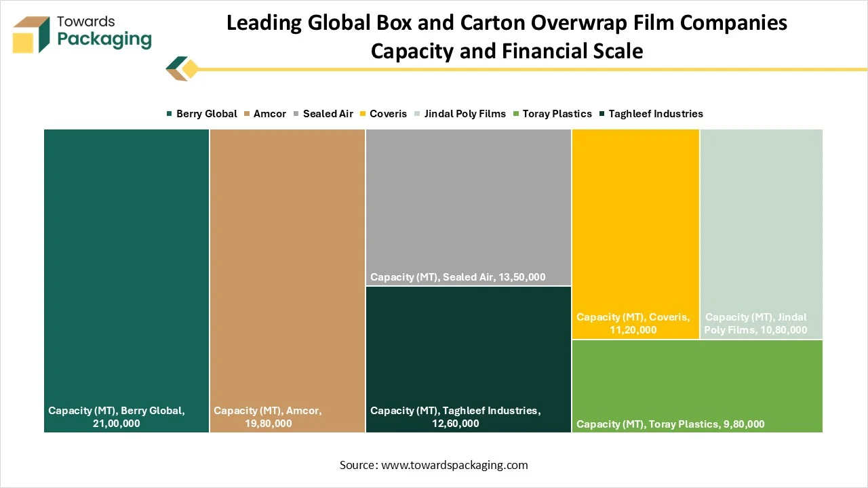This screenshot has width=868, height=488.
Task: Click the Towards Packaging box logo icon
Action: (x=31, y=35)
